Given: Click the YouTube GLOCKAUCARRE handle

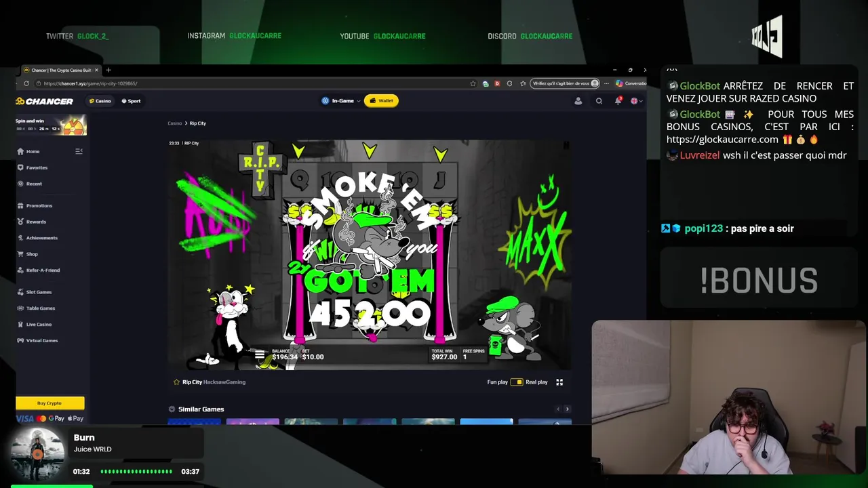Looking at the screenshot, I should click(399, 36).
